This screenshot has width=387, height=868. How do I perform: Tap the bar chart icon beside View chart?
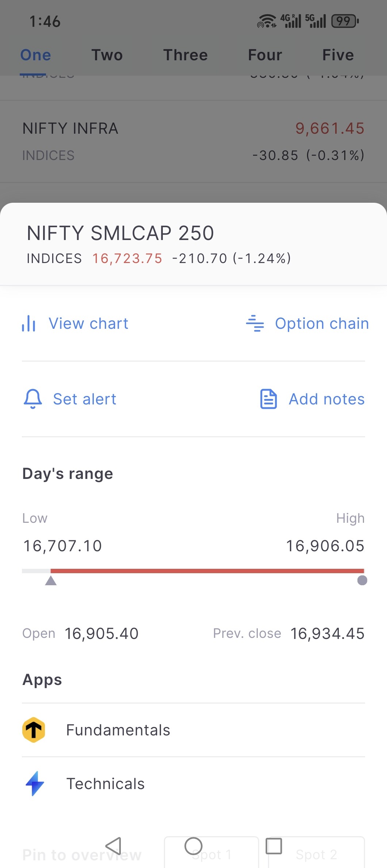[x=28, y=324]
